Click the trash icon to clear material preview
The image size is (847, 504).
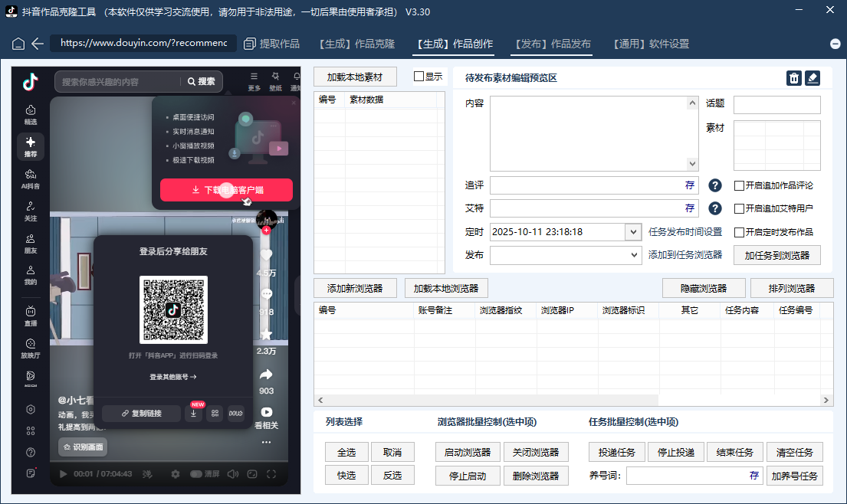coord(793,77)
